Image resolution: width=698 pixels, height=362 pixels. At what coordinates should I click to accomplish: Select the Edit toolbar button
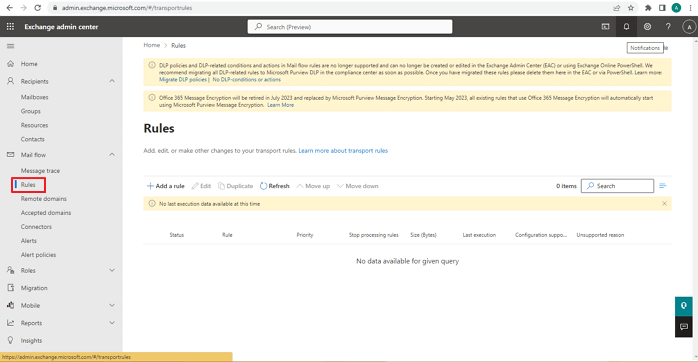[201, 186]
